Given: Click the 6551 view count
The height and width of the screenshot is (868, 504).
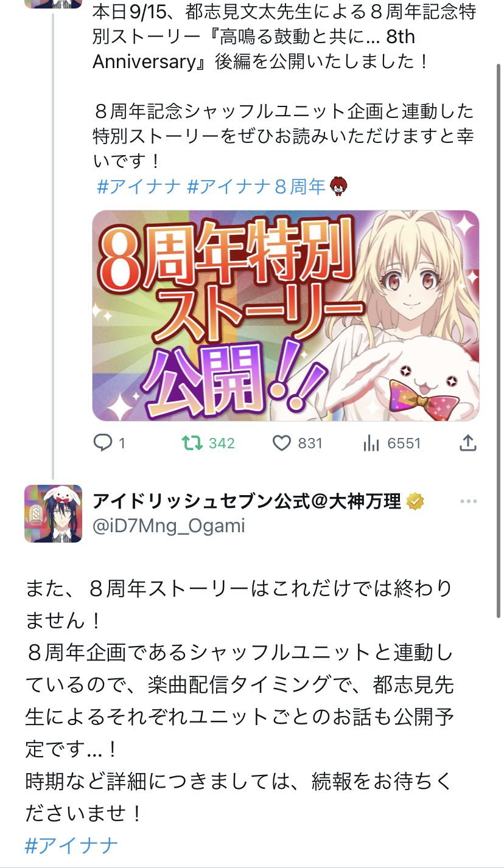Looking at the screenshot, I should [404, 443].
